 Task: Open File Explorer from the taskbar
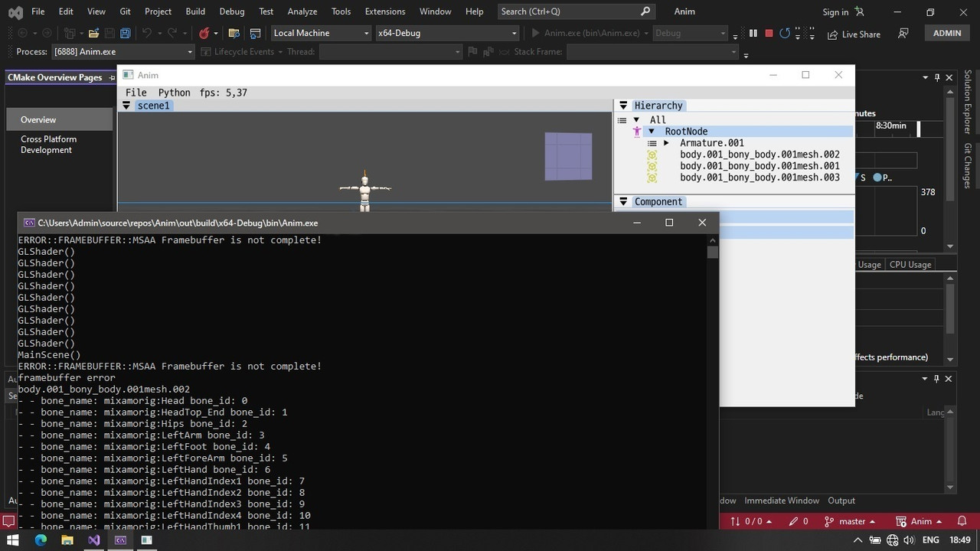pos(67,540)
